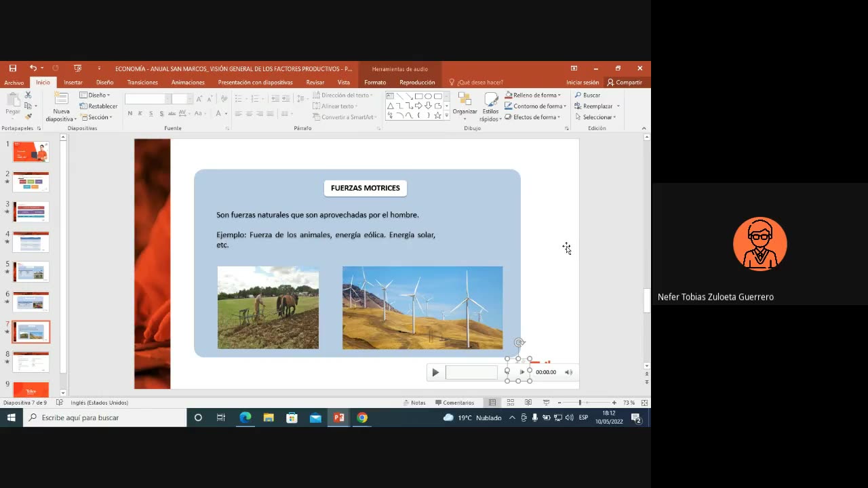Click the Format Painter brush icon

[28, 117]
